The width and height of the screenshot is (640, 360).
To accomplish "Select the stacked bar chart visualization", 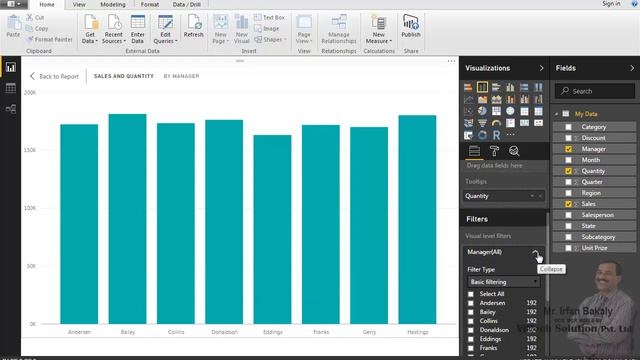I will tap(468, 87).
